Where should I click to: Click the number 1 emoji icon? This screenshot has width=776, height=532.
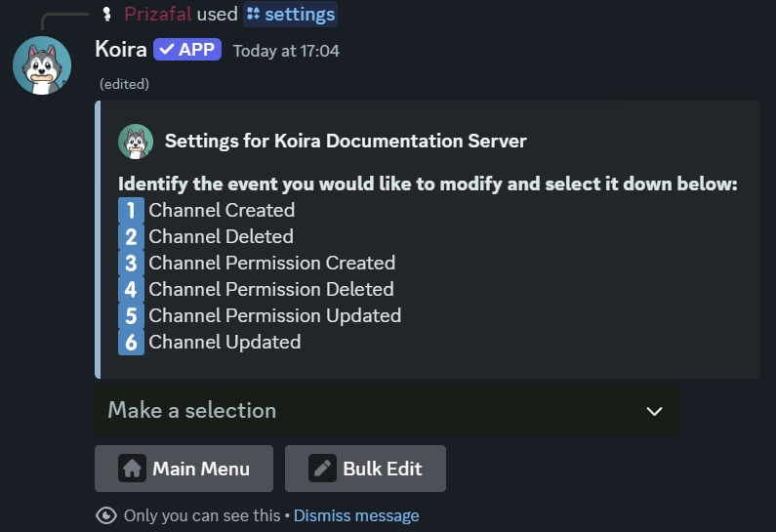[x=131, y=211]
